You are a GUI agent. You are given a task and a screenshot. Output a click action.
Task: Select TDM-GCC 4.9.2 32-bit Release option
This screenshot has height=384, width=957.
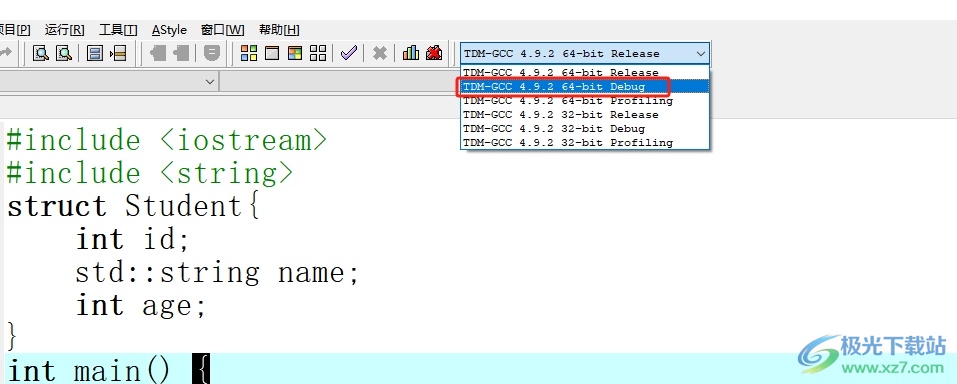pyautogui.click(x=585, y=115)
